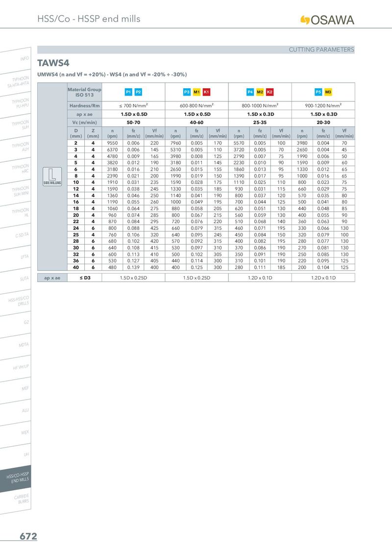Select the blue P3 material badge
The height and width of the screenshot is (555, 392).
click(x=187, y=92)
